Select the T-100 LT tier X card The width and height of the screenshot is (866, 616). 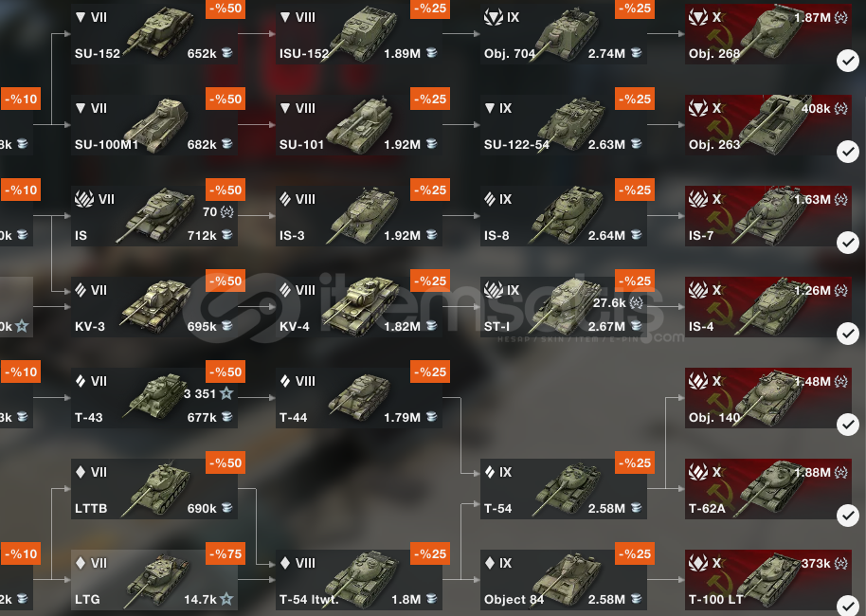click(x=768, y=580)
